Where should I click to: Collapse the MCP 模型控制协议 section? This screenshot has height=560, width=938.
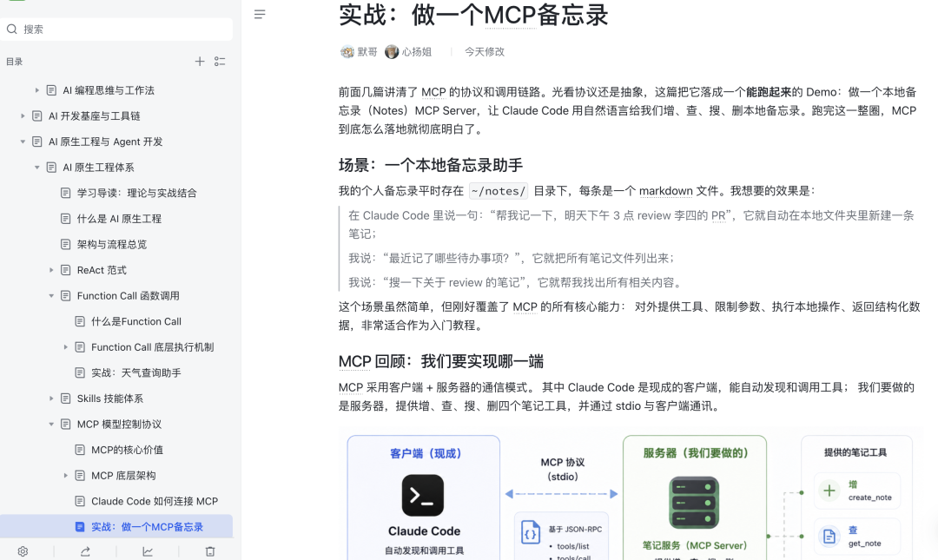[x=51, y=425]
